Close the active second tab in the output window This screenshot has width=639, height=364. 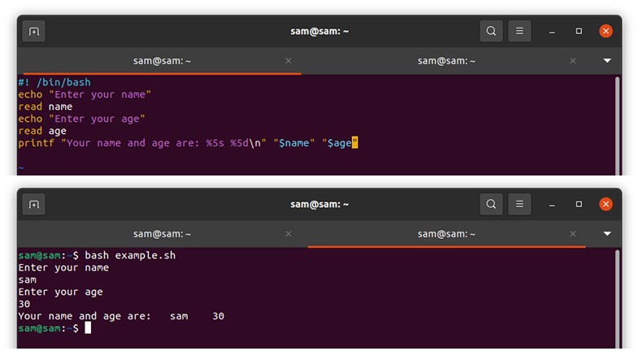coord(573,234)
